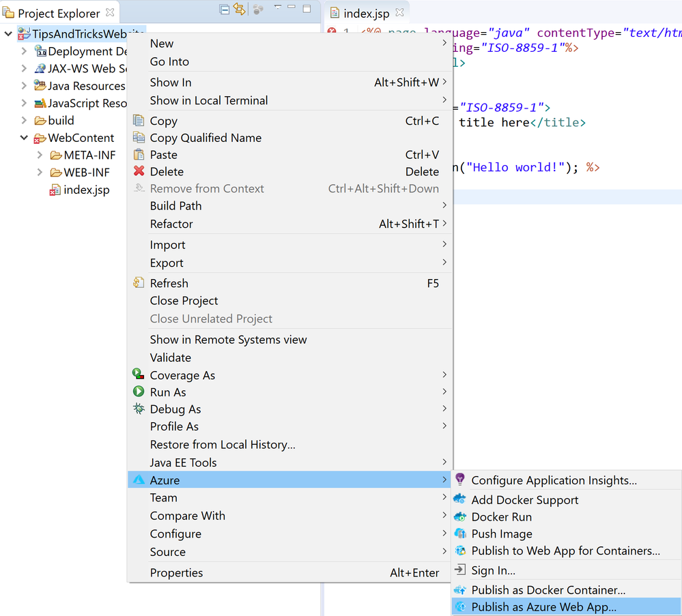The image size is (682, 616).
Task: Select Close Project
Action: point(289,301)
